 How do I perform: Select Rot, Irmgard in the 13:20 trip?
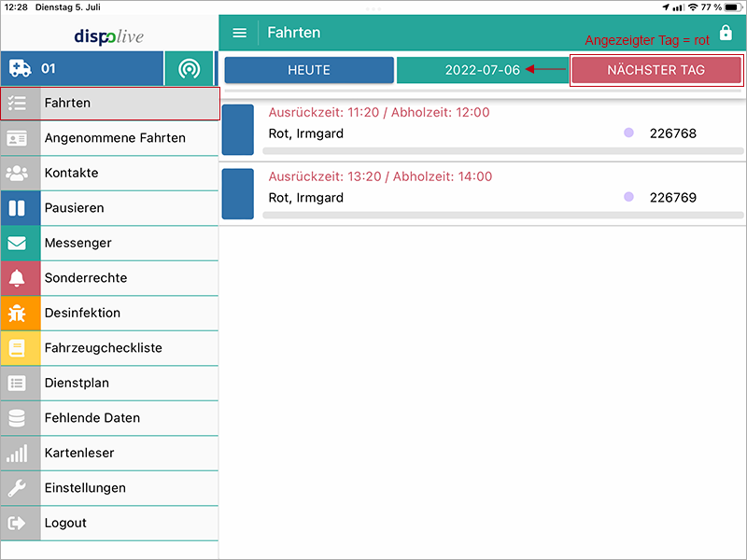306,198
